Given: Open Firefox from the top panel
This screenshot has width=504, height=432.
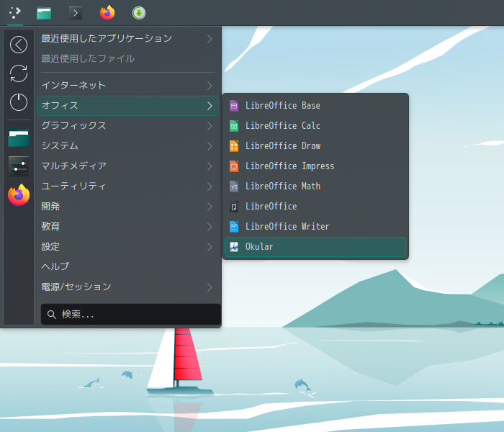Looking at the screenshot, I should 107,13.
